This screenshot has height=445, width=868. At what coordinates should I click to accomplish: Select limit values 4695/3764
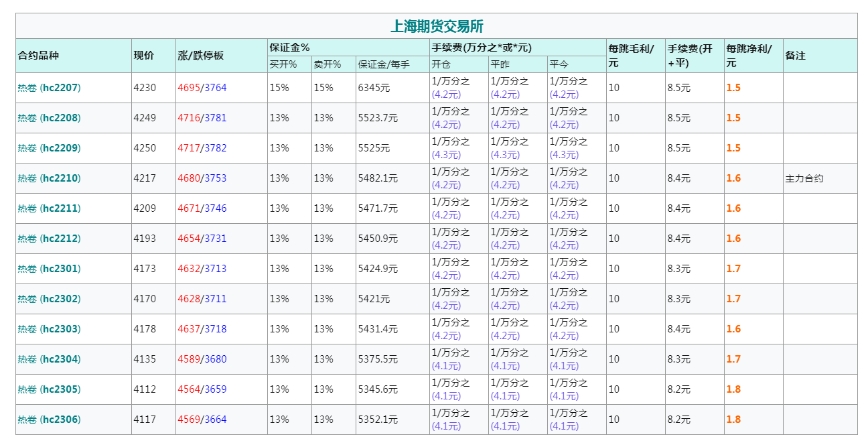click(202, 88)
